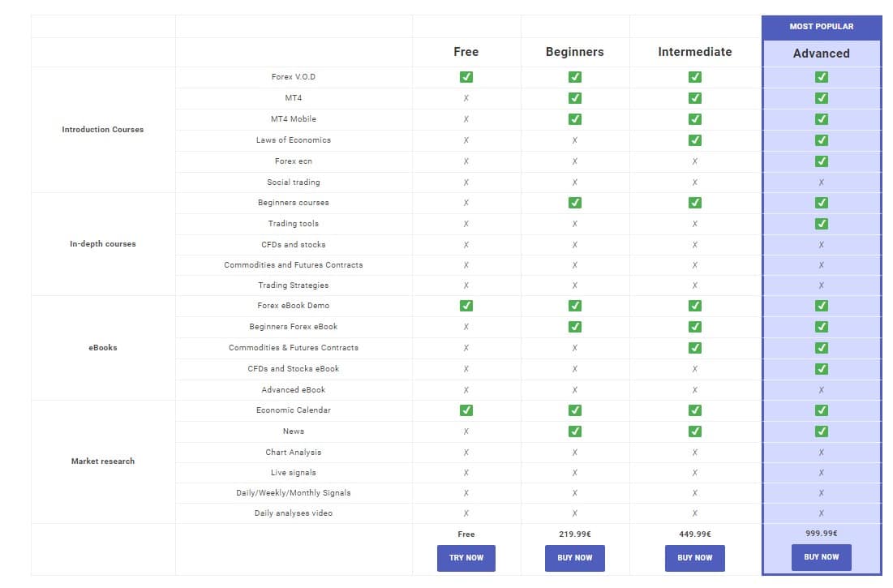
Task: Click the News checkmark in the Beginners column
Action: 574,431
